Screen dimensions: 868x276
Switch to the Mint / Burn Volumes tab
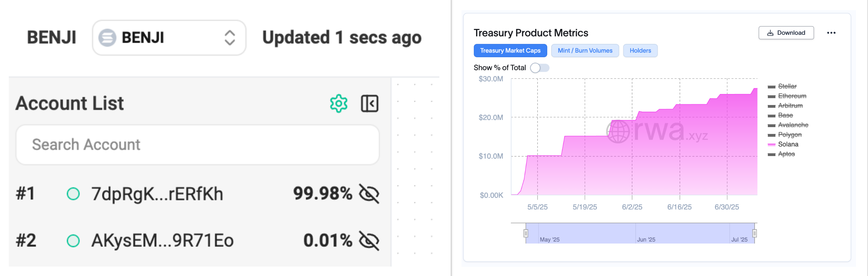pyautogui.click(x=585, y=50)
